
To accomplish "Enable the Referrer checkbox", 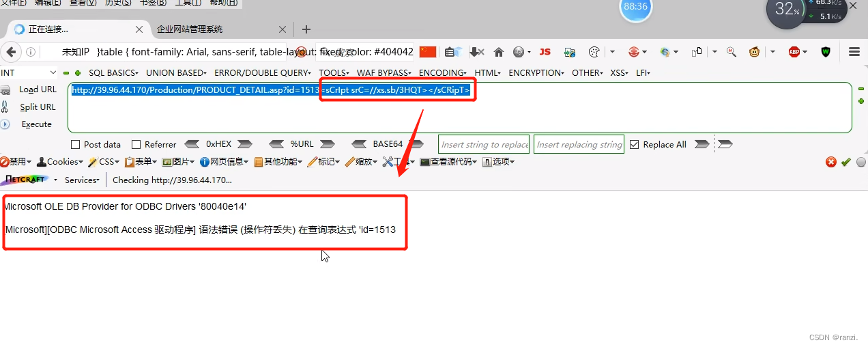I will (136, 144).
